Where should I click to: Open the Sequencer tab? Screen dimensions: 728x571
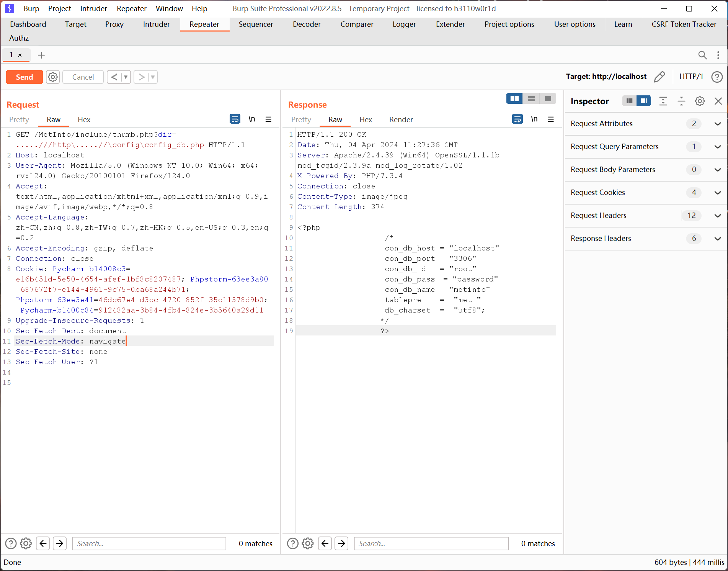coord(256,24)
